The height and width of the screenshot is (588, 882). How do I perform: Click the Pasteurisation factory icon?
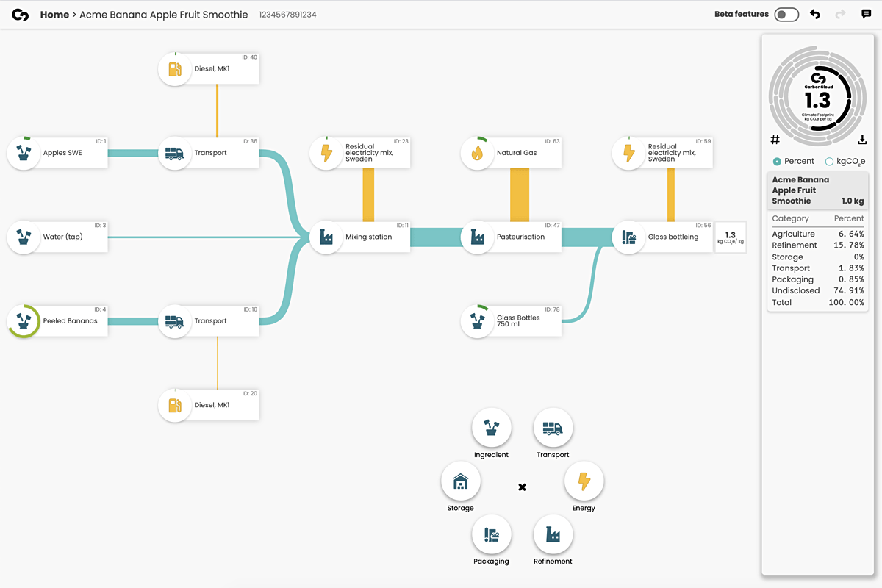point(478,237)
